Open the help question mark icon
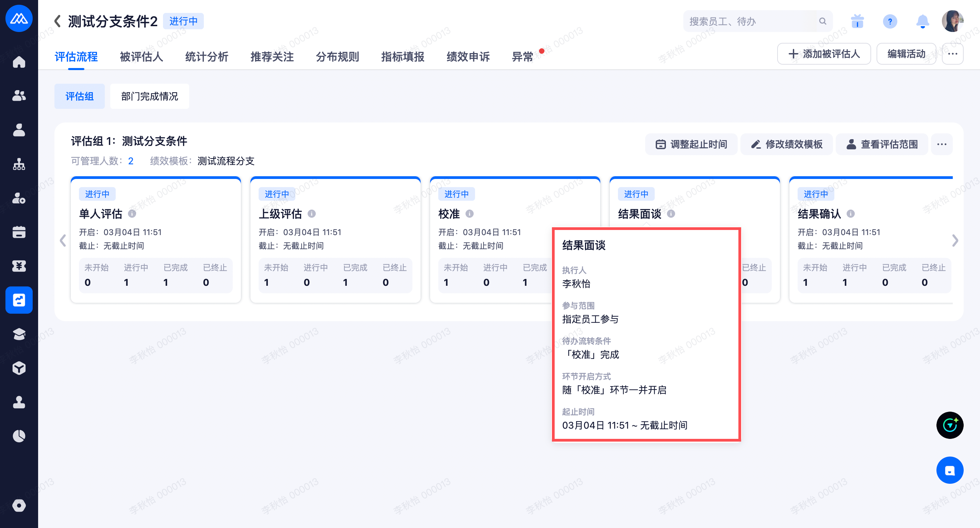The height and width of the screenshot is (528, 980). [x=890, y=21]
